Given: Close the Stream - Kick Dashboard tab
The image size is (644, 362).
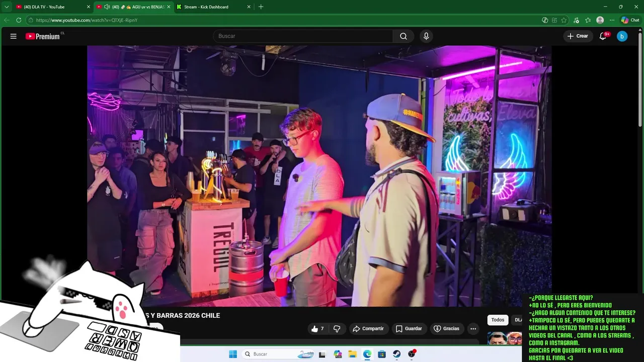Looking at the screenshot, I should 249,7.
